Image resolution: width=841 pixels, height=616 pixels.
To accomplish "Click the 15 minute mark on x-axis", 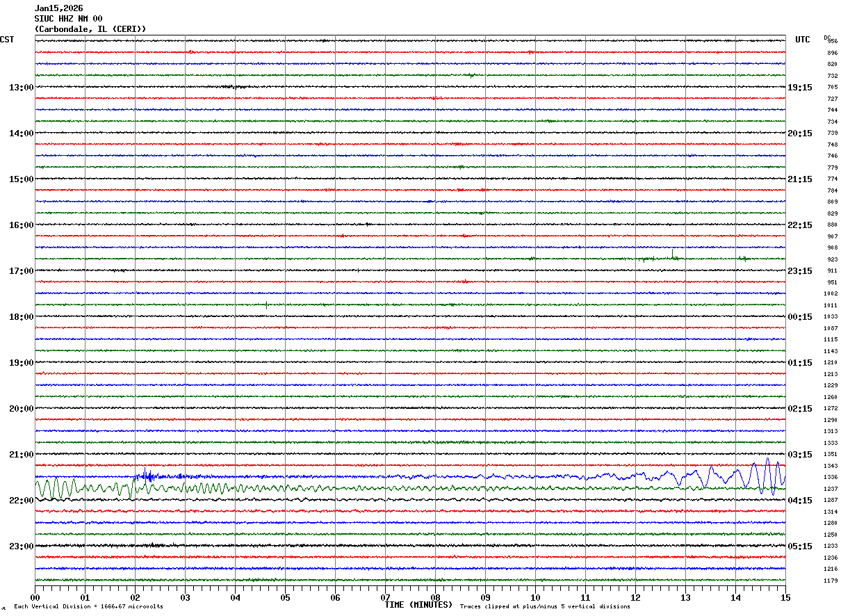I will point(785,597).
